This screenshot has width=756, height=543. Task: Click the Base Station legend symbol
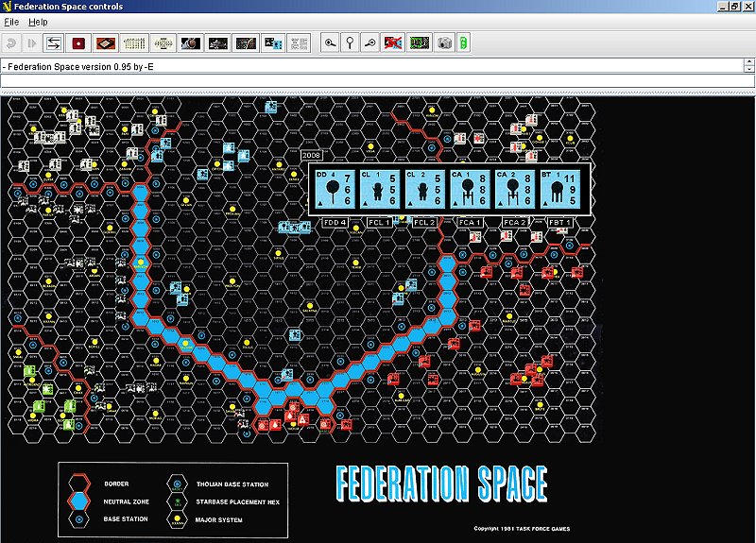(x=79, y=519)
